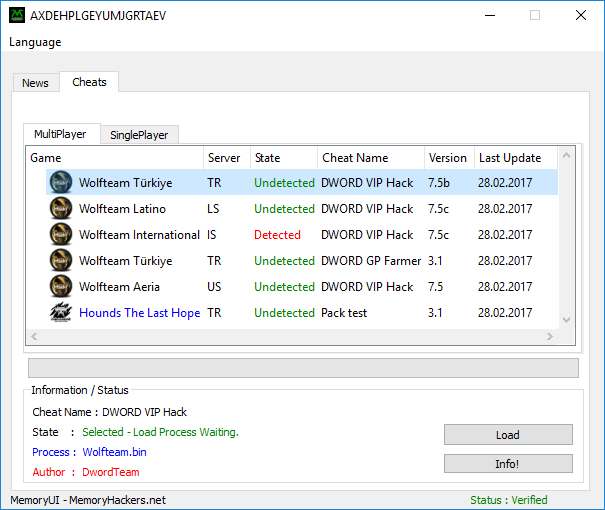
Task: Sort list by Version column header
Action: [x=450, y=158]
